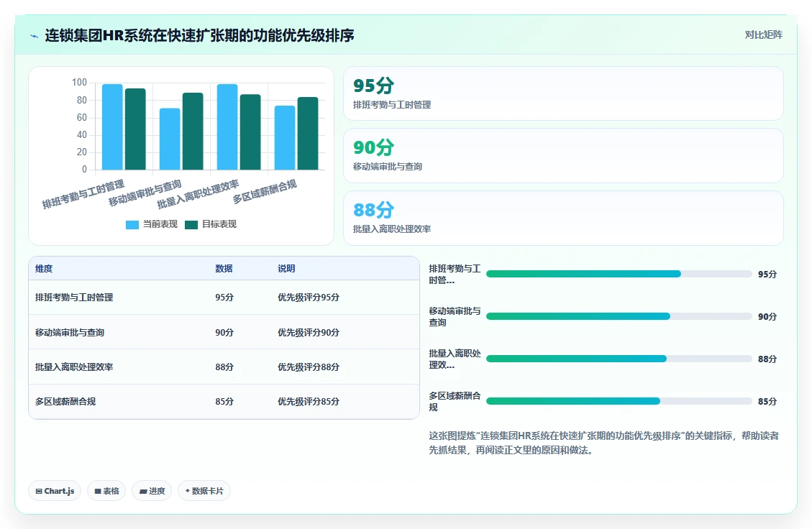Viewport: 812px width, 529px height.
Task: Click the 批量入离职处理效率 progress bar at 88分
Action: [619, 359]
